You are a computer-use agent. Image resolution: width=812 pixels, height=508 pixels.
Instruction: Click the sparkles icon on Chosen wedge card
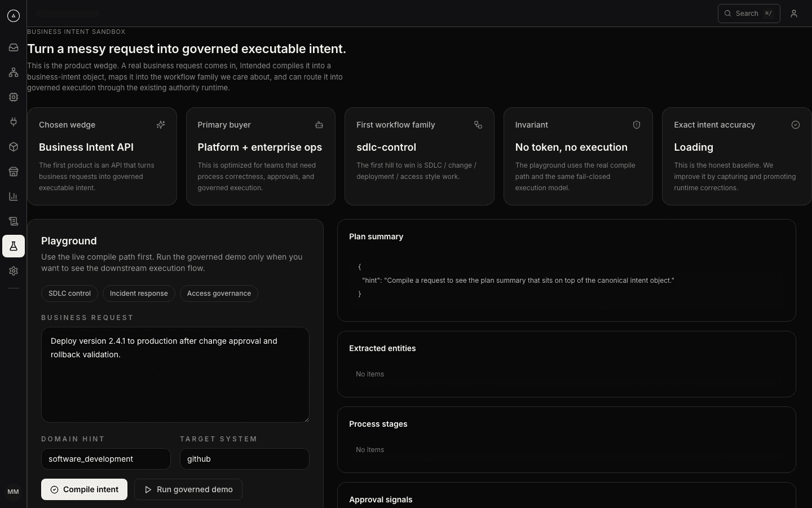click(x=161, y=125)
